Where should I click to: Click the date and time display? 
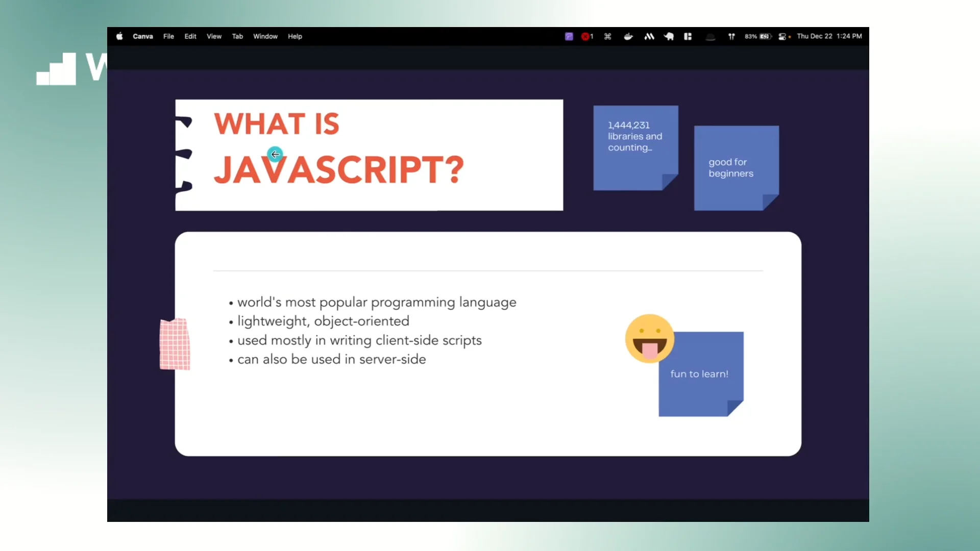[829, 36]
